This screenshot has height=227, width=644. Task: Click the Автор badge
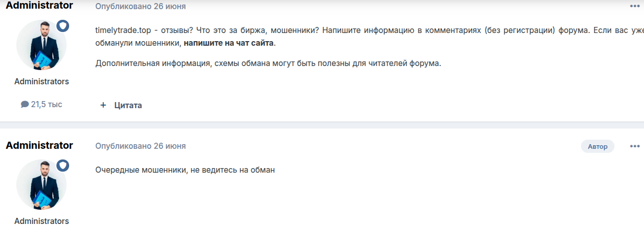pos(598,146)
